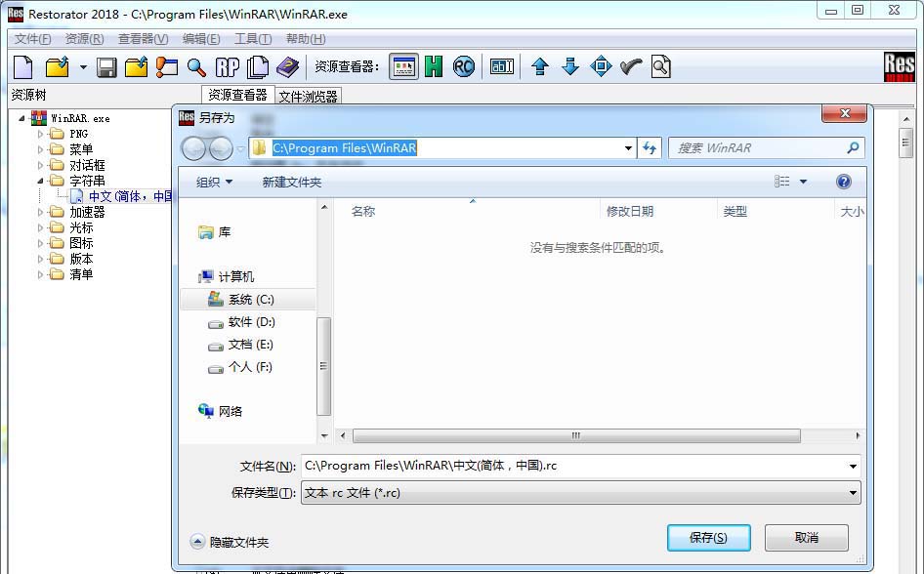This screenshot has width=924, height=574.
Task: Click the refresh button beside address bar
Action: (x=650, y=148)
